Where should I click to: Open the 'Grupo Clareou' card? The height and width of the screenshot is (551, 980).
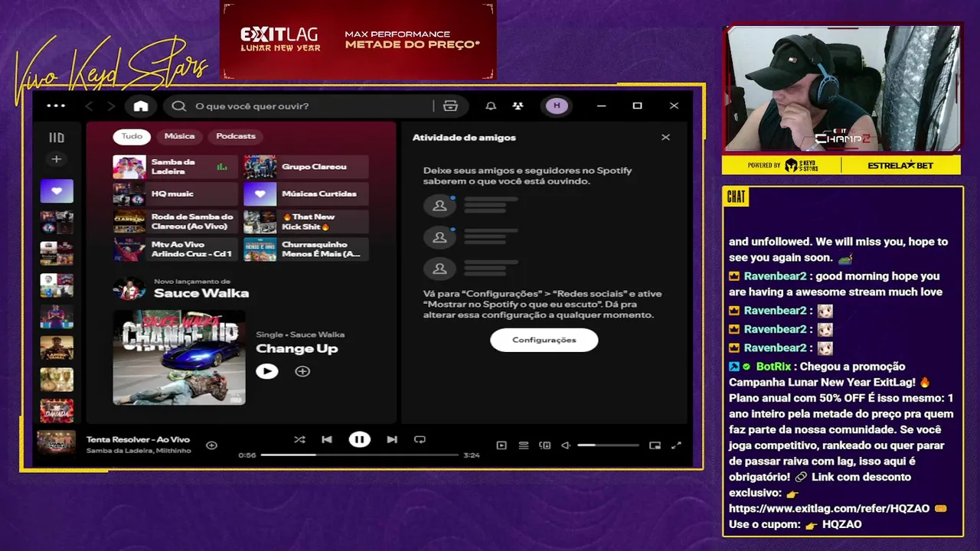305,167
